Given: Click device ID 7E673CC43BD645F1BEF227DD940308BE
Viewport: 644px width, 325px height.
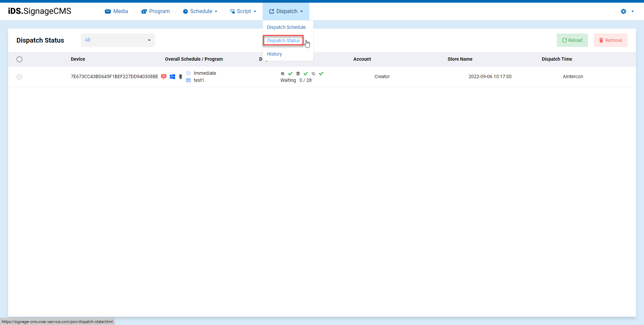Looking at the screenshot, I should (114, 76).
